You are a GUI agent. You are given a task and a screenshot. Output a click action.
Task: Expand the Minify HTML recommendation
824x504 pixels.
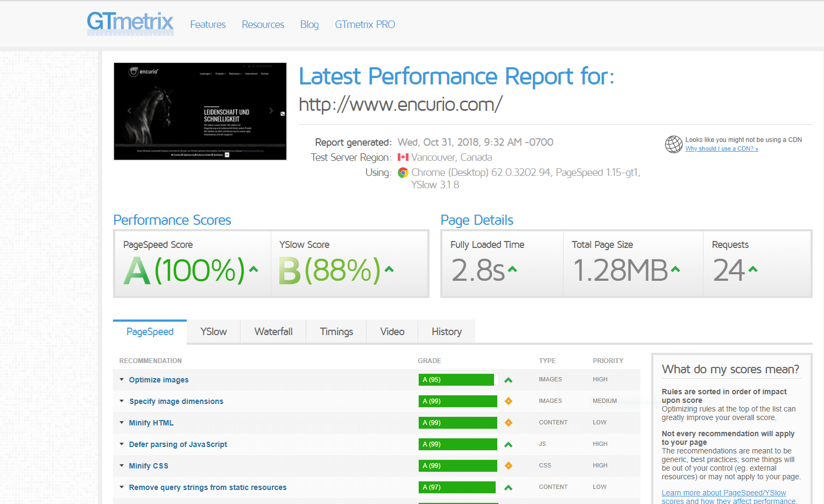pos(122,423)
